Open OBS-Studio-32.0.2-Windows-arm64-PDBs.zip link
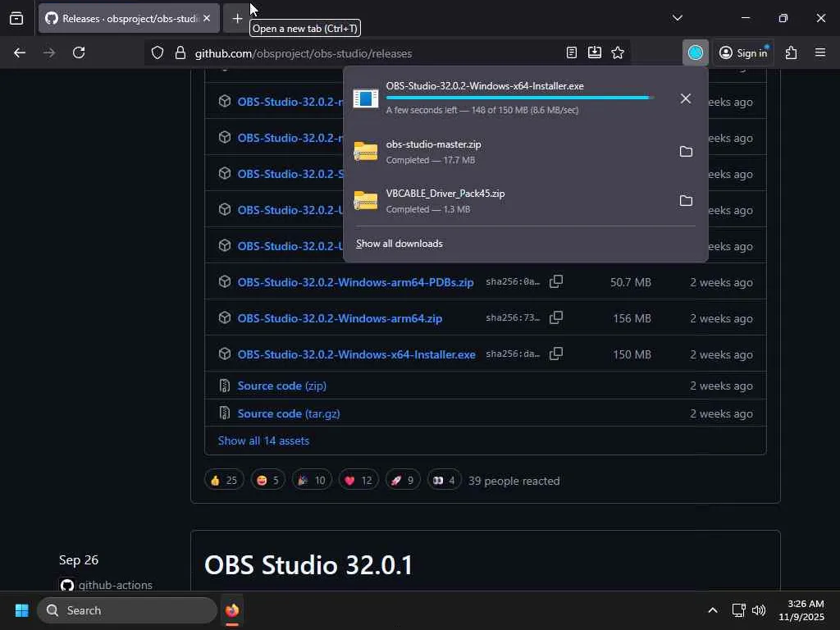 click(355, 282)
